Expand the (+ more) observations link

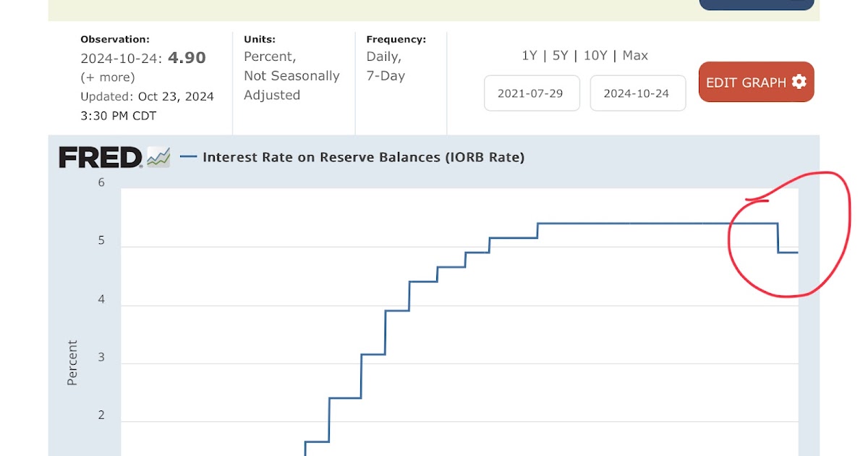coord(108,77)
